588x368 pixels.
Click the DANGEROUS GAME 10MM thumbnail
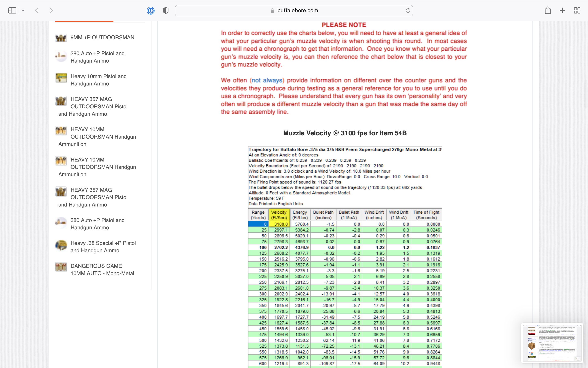[x=61, y=267]
